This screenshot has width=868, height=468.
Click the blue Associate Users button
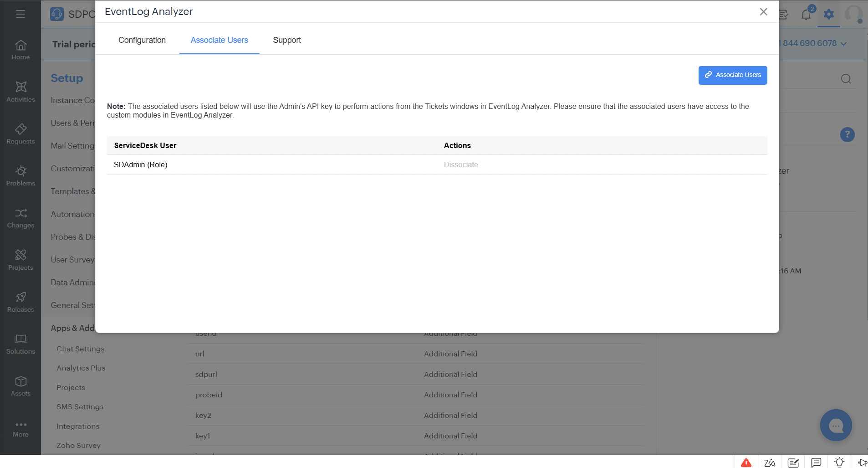click(733, 75)
